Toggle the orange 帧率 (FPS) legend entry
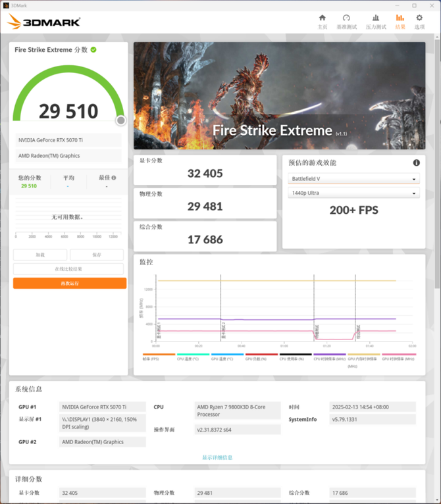441x504 pixels. pyautogui.click(x=159, y=357)
